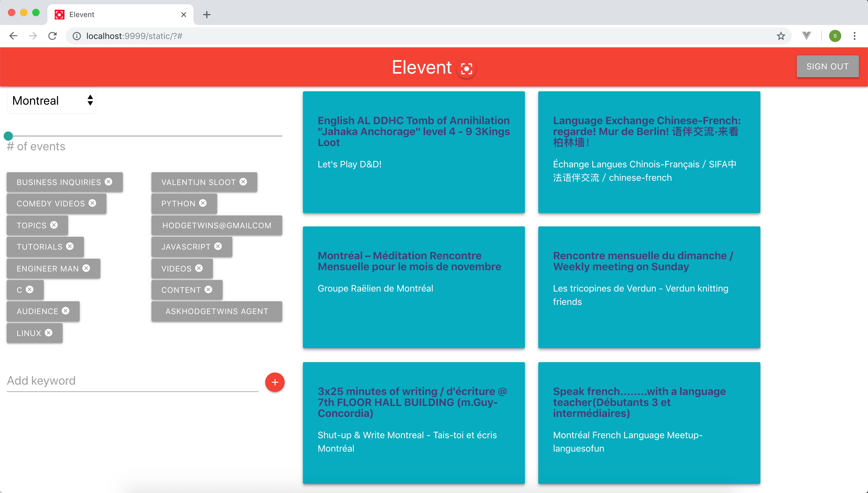Click the Elevent logo icon in header
This screenshot has width=868, height=493.
click(x=466, y=69)
